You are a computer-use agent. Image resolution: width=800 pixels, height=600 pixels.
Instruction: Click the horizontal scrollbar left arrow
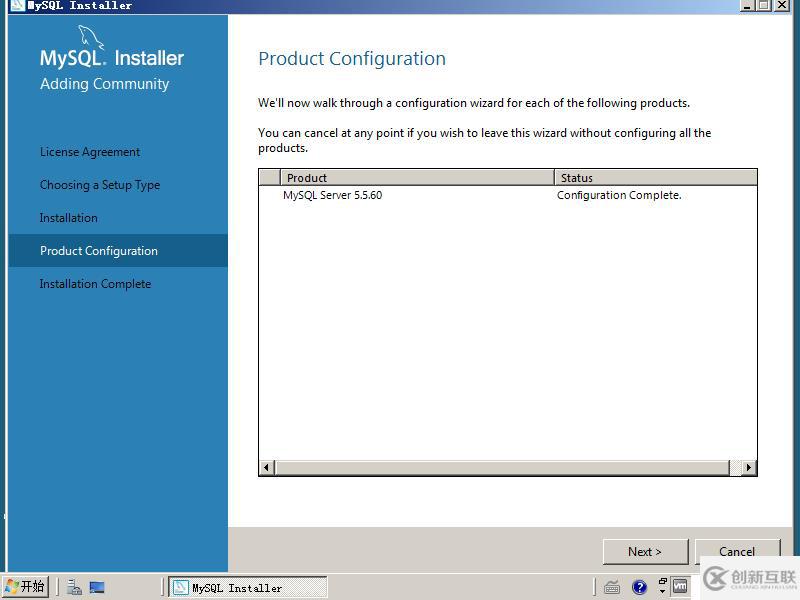pos(267,467)
